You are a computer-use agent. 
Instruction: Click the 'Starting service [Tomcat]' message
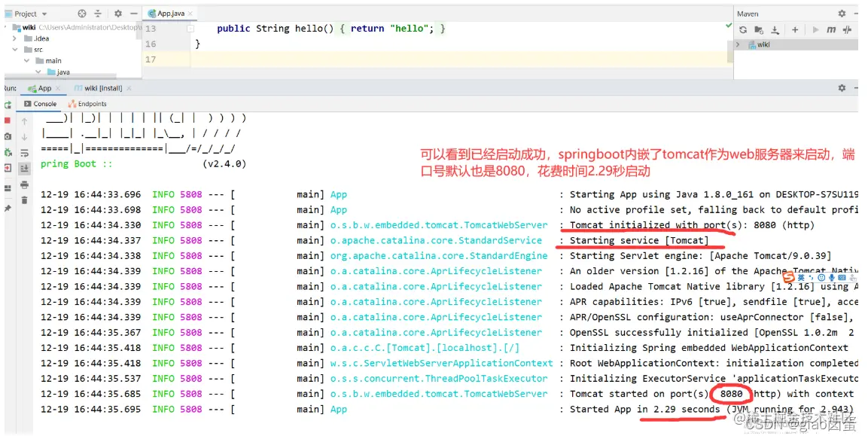click(x=639, y=241)
